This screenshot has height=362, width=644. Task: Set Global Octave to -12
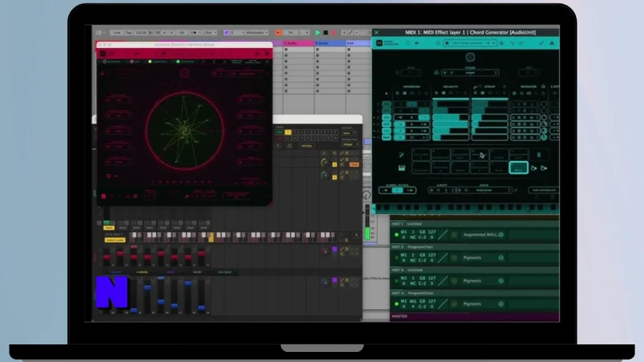click(386, 190)
